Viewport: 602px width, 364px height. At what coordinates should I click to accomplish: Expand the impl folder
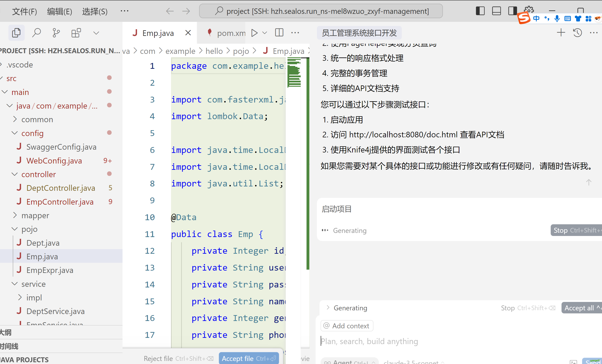pyautogui.click(x=20, y=297)
